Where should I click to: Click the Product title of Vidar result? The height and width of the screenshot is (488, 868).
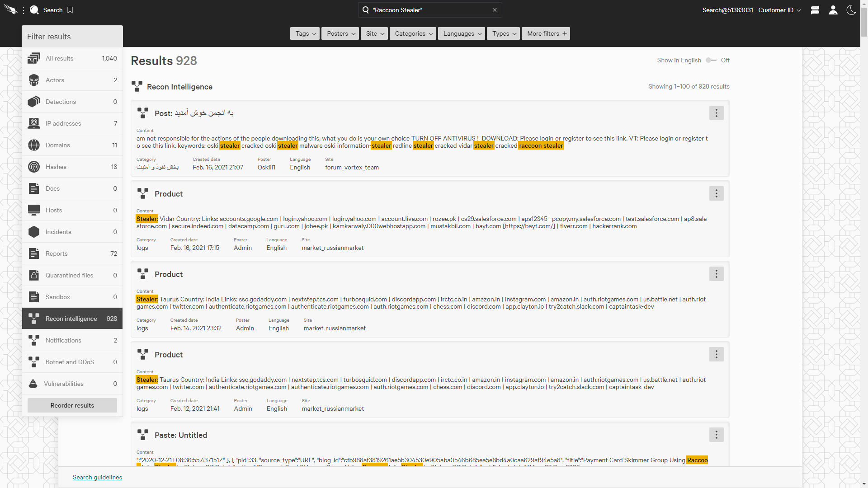tap(169, 194)
